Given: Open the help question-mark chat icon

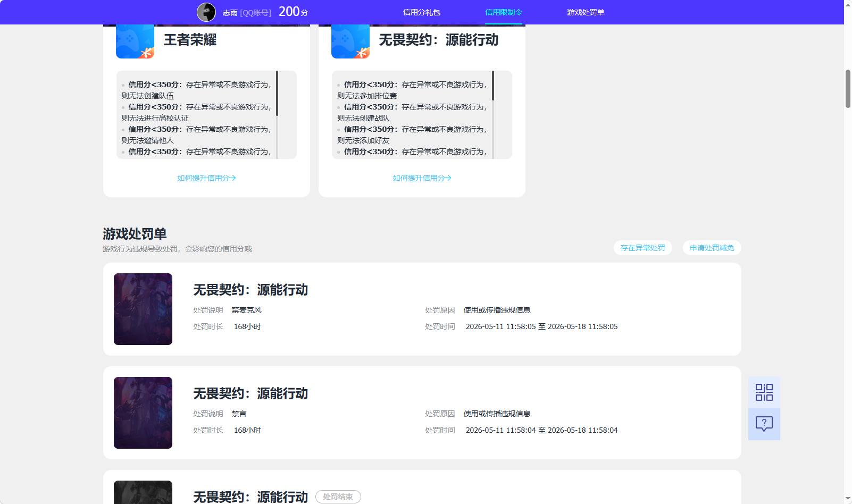Looking at the screenshot, I should coord(764,424).
